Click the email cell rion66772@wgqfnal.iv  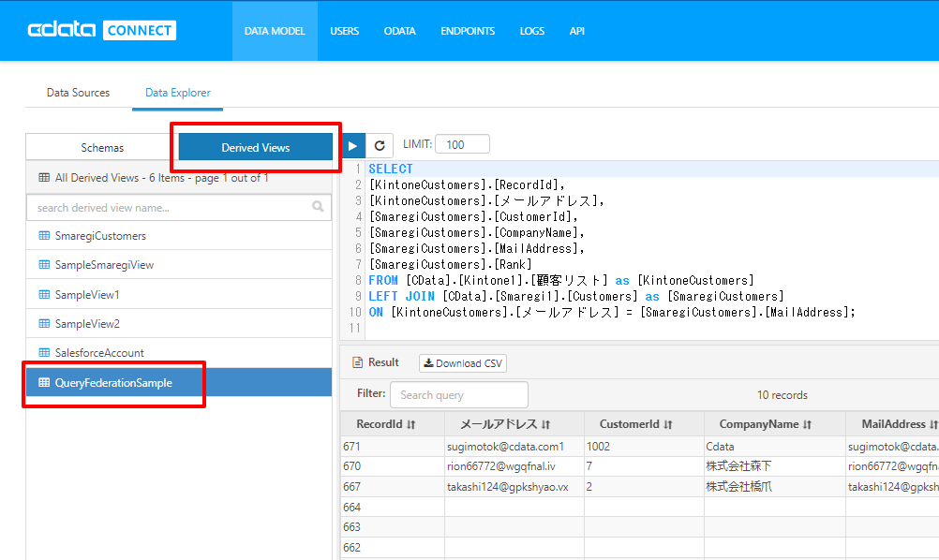514,466
